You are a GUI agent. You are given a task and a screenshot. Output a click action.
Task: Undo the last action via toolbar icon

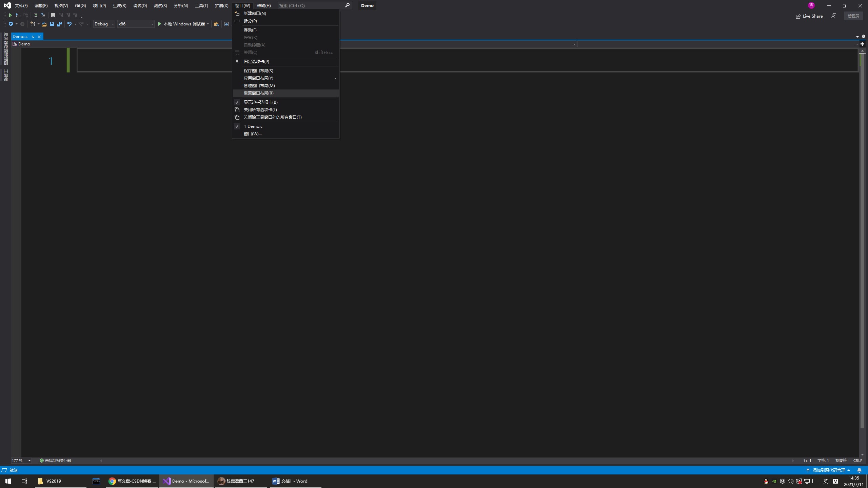pos(70,24)
